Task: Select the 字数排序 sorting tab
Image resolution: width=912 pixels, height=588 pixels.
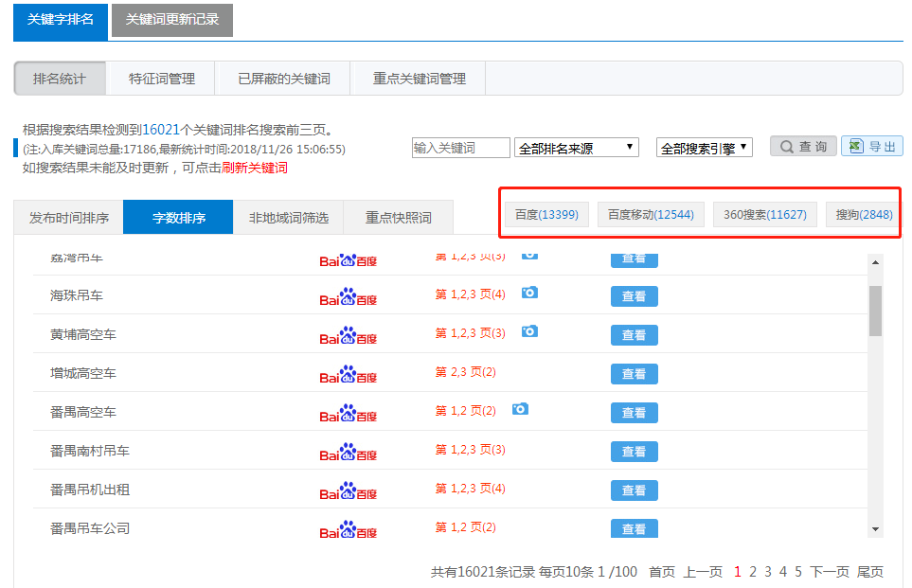Action: pyautogui.click(x=179, y=218)
